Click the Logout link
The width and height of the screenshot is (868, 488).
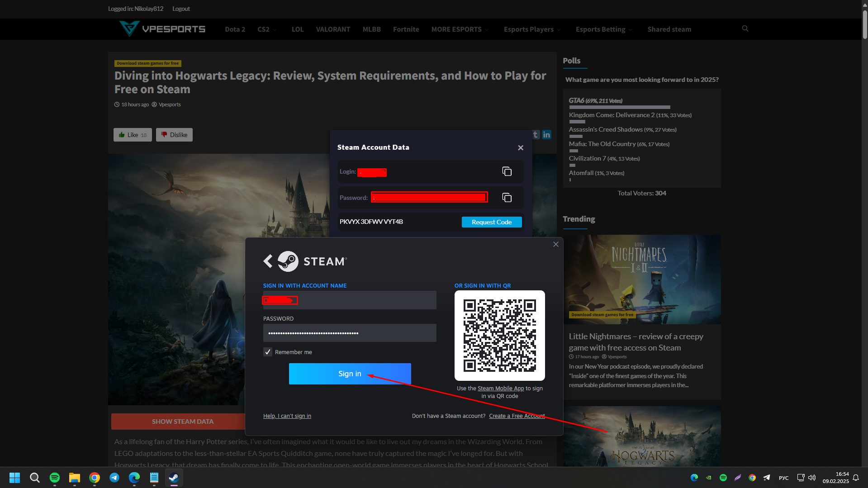coord(181,9)
